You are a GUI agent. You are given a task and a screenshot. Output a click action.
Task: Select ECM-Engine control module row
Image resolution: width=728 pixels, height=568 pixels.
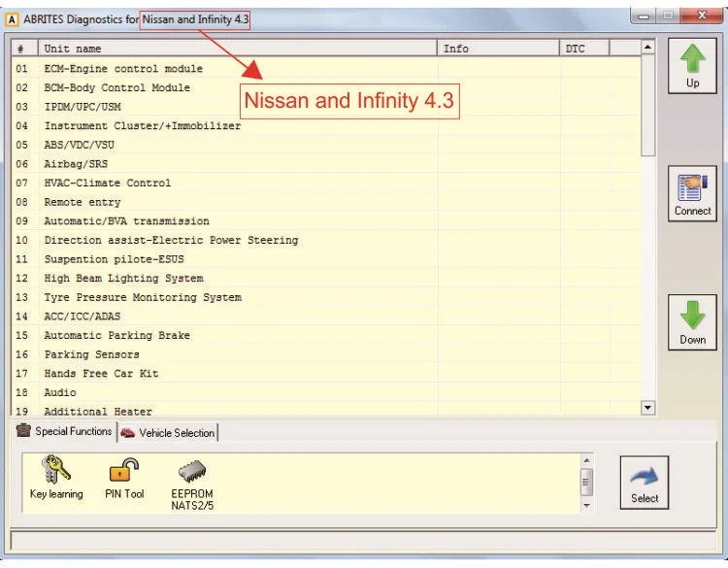pyautogui.click(x=326, y=69)
